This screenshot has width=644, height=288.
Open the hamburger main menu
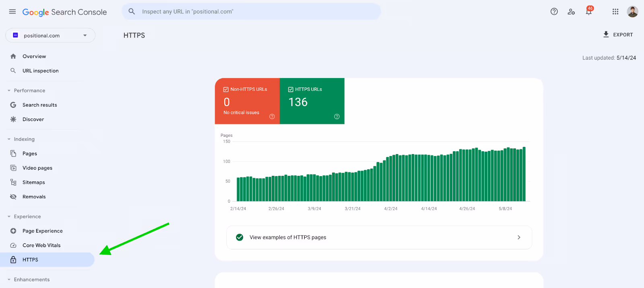[x=12, y=12]
